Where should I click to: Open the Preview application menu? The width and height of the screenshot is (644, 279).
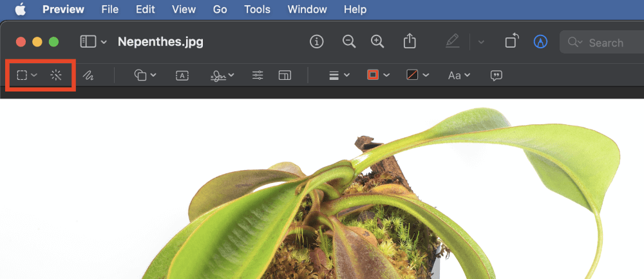pyautogui.click(x=63, y=10)
